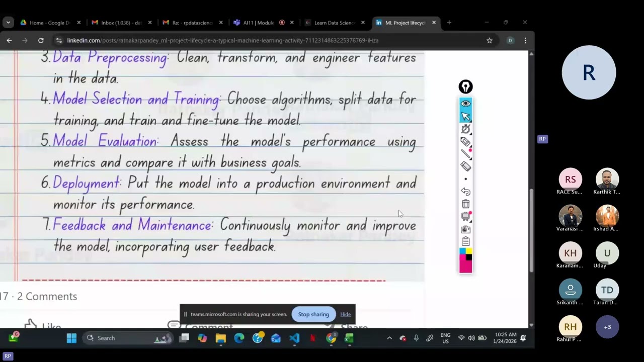
Task: Pick the yellow color swatch
Action: click(x=469, y=251)
